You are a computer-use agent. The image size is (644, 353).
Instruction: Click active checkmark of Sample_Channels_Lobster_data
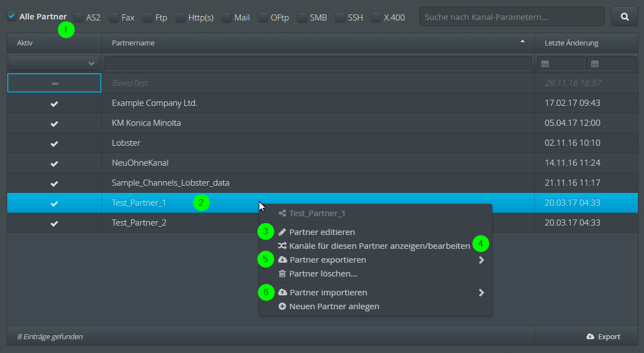pos(54,183)
